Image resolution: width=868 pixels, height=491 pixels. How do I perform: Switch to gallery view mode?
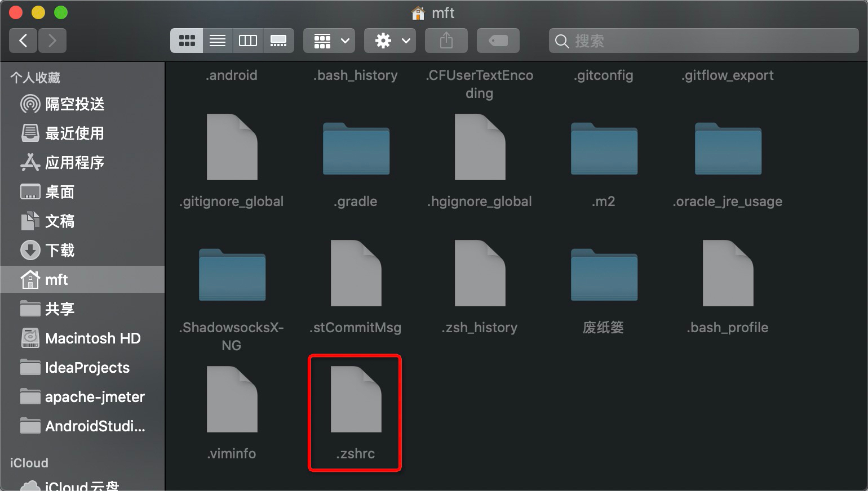click(278, 41)
